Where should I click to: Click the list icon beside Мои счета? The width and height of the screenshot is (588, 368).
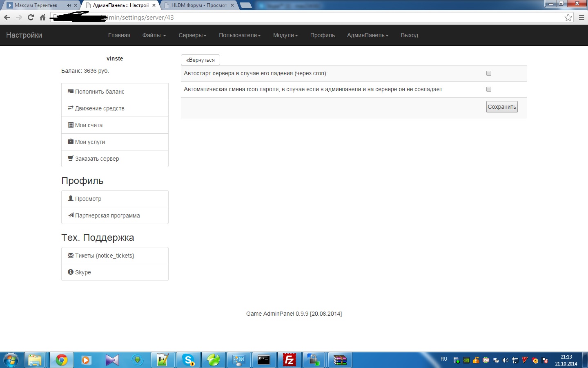tap(71, 125)
